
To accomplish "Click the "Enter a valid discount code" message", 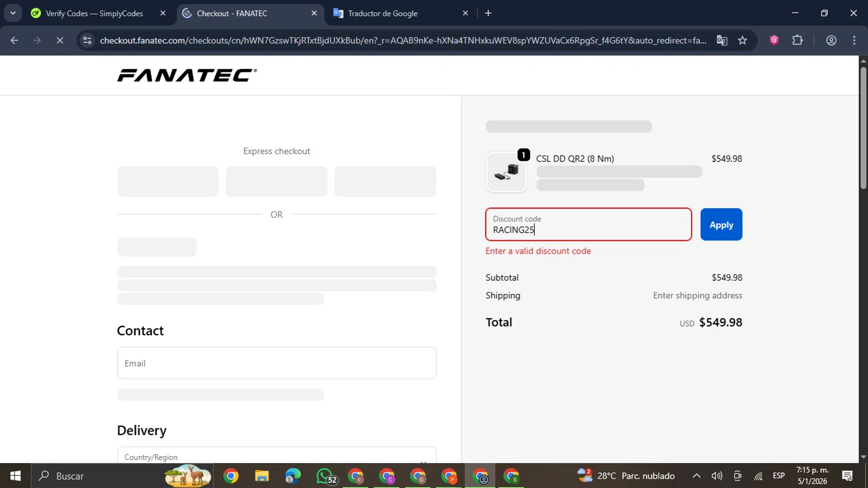I will 538,251.
